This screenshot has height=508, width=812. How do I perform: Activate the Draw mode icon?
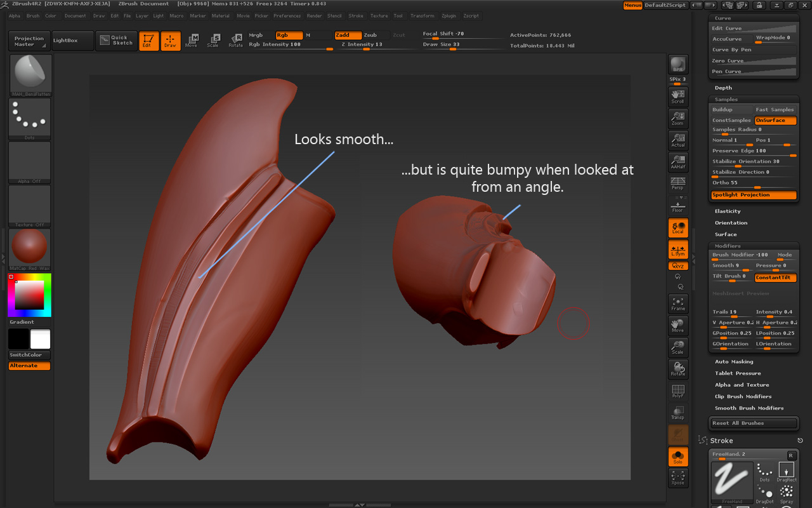[171, 41]
